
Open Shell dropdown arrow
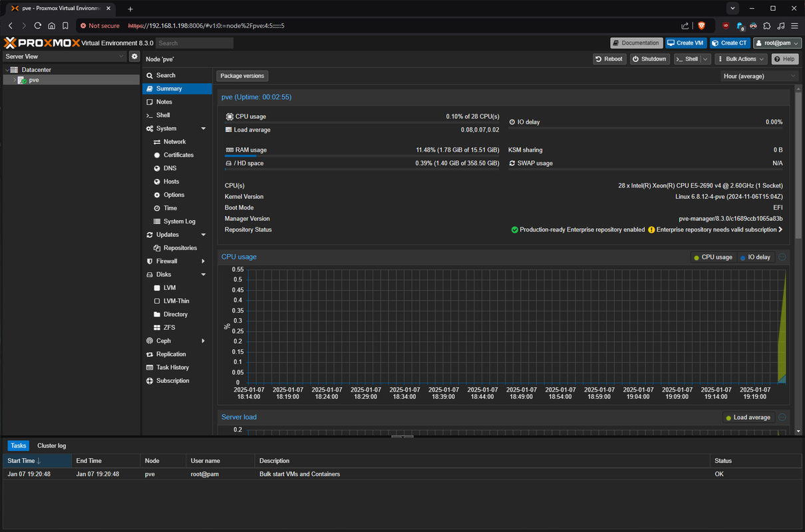[x=706, y=59]
